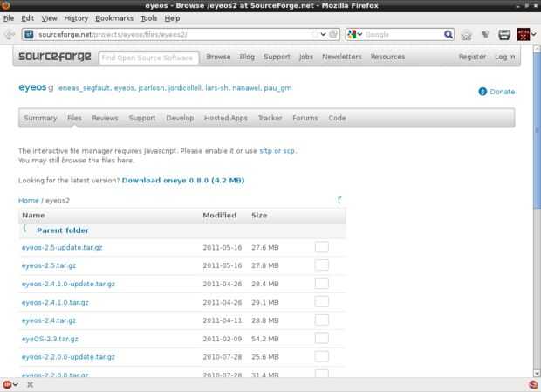Click the box icon in eyeos-2.5.tar.gz row
This screenshot has height=392, width=541.
(x=322, y=265)
